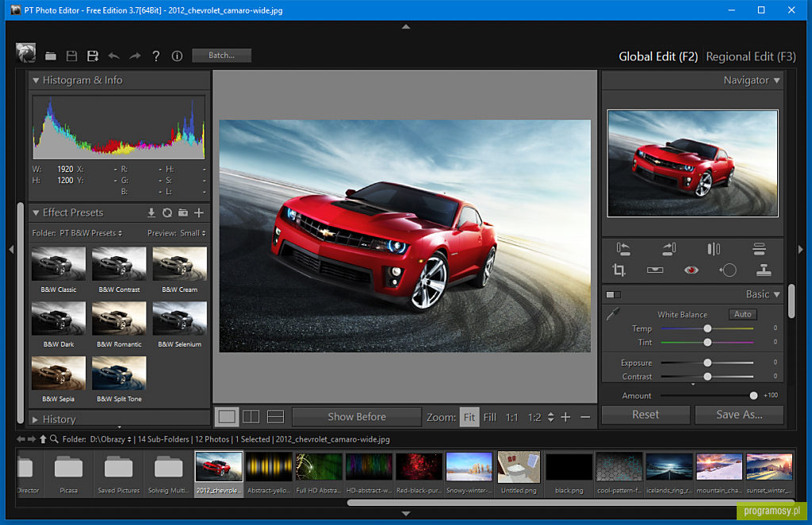Toggle the Basic panel on/off switch
The height and width of the screenshot is (525, 812).
coord(613,294)
